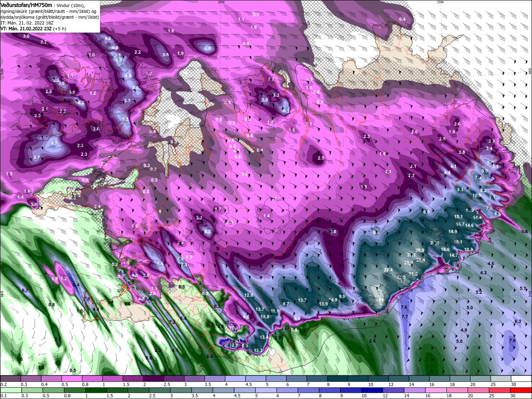Click the red swatch labeled 30 in lower legend row
The height and width of the screenshot is (399, 532).
(x=521, y=390)
